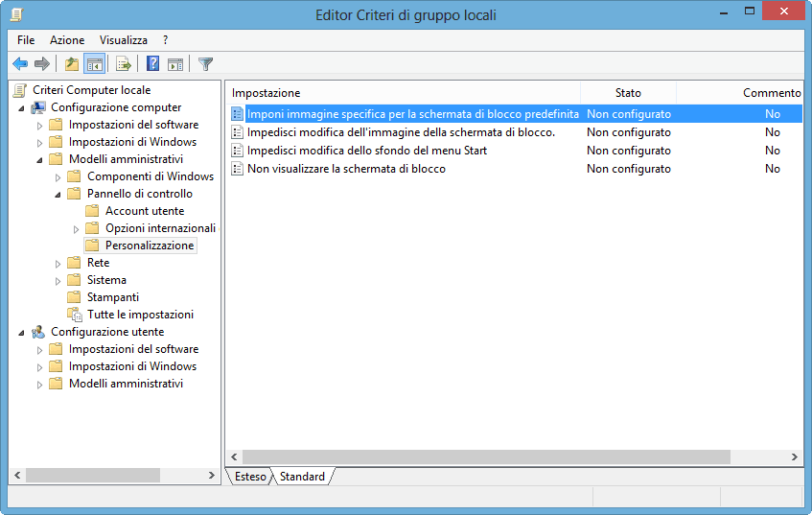Maximize the Editor Criteri di gruppo window
812x515 pixels.
[750, 11]
